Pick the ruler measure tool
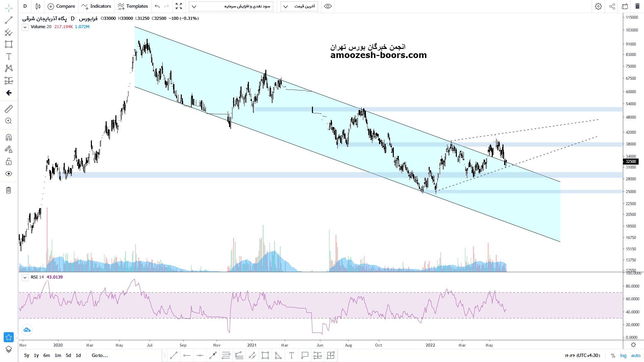The height and width of the screenshot is (362, 644). [x=9, y=109]
